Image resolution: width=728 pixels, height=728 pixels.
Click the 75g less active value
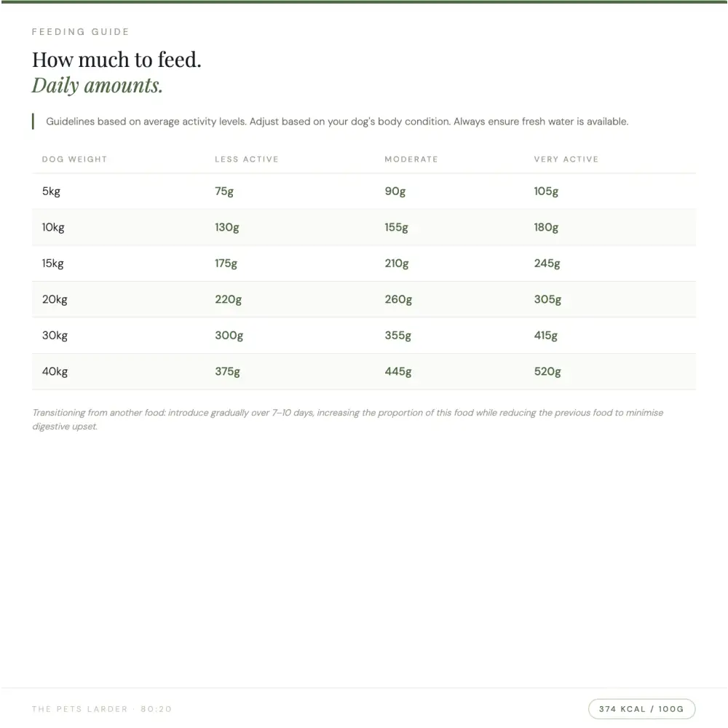pos(224,191)
